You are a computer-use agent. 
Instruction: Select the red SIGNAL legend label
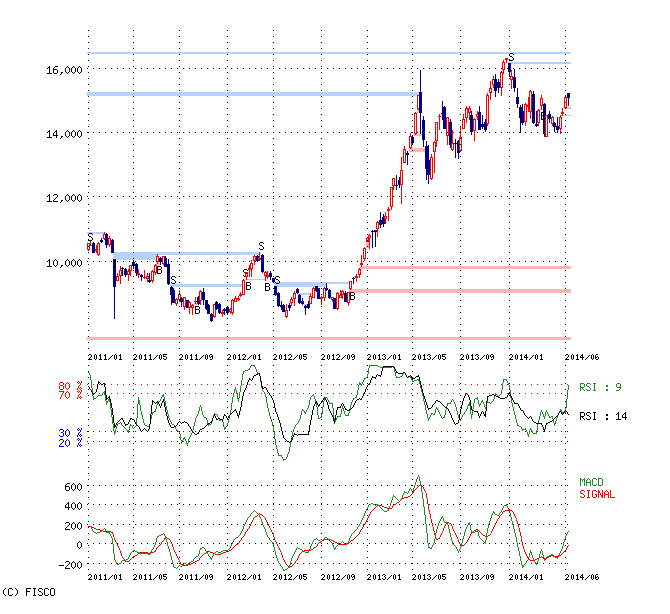point(597,494)
